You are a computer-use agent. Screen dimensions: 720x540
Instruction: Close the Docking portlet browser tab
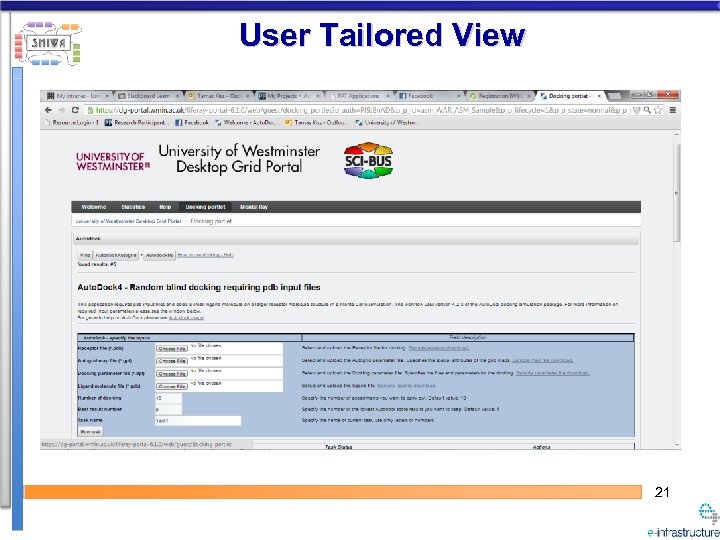point(599,96)
